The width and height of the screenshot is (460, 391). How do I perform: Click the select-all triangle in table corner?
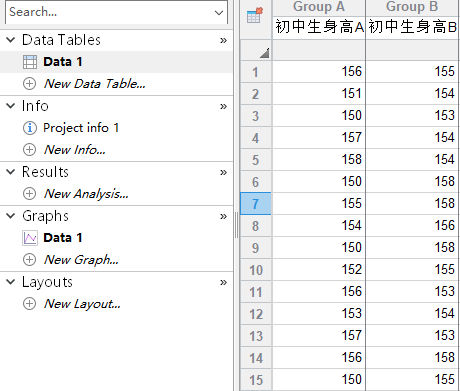point(264,53)
